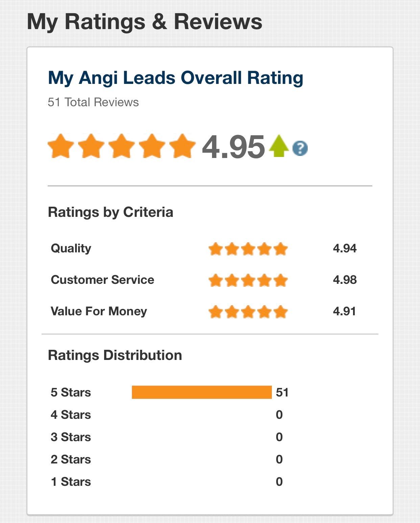Screen dimensions: 420x523
Task: Click the orange 5 Stars distribution bar
Action: click(202, 392)
